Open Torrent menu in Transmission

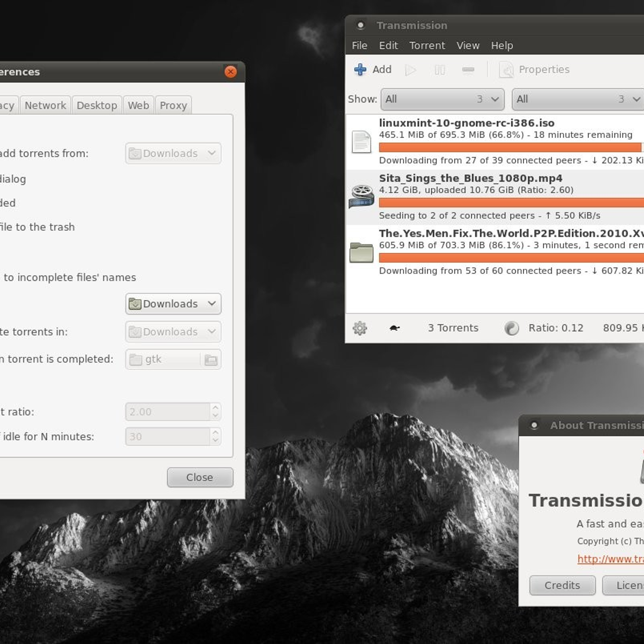(x=427, y=45)
